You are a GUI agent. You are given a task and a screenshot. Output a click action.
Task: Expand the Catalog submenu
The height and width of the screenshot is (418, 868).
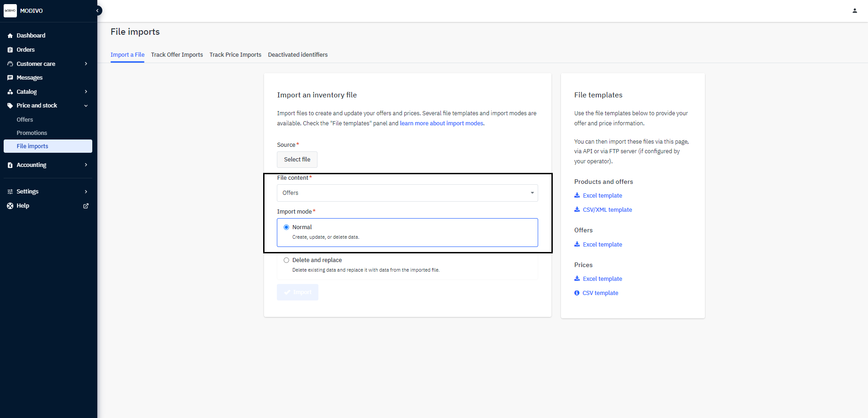tap(86, 92)
